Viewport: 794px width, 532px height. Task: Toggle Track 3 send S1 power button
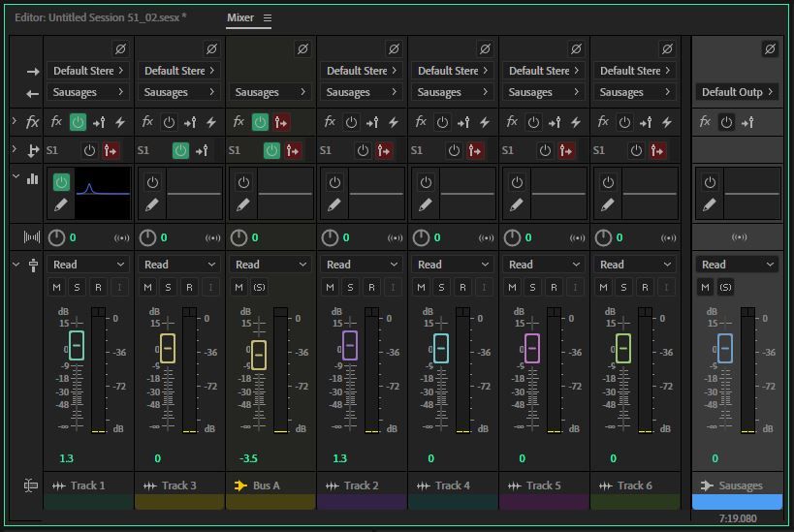180,150
